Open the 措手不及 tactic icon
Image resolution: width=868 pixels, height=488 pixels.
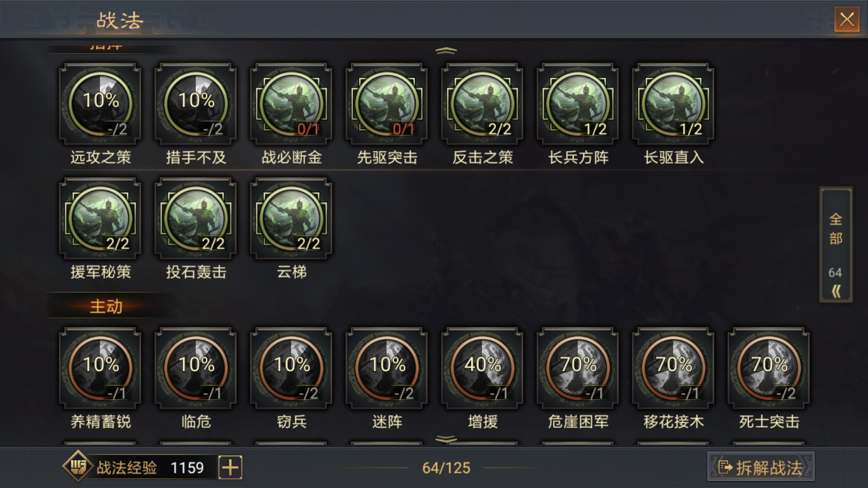(195, 103)
